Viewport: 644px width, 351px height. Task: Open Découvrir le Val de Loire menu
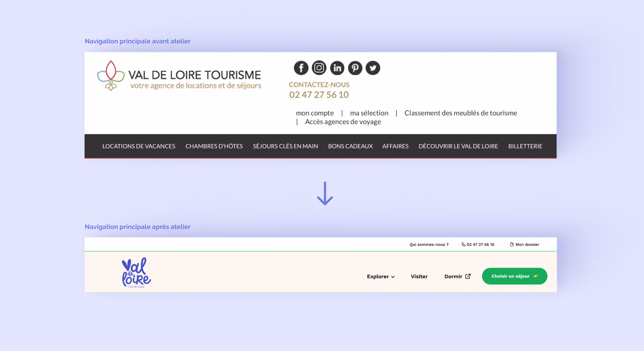pos(458,146)
